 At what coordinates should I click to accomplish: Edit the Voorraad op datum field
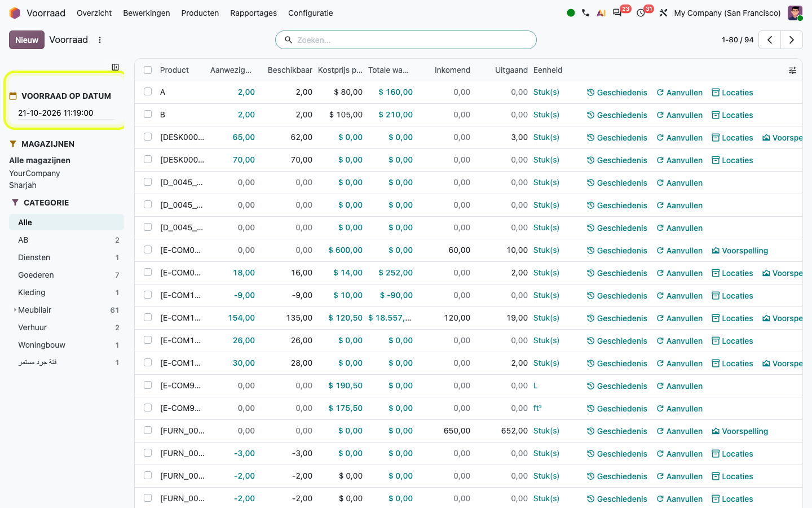click(x=66, y=113)
